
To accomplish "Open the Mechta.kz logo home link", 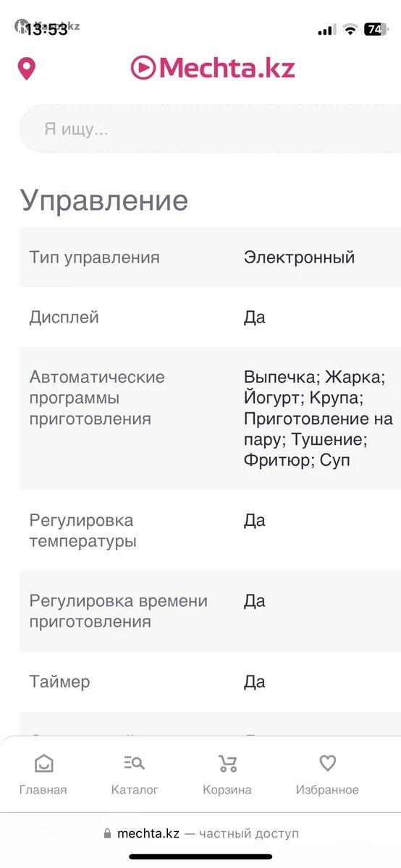I will 213,68.
